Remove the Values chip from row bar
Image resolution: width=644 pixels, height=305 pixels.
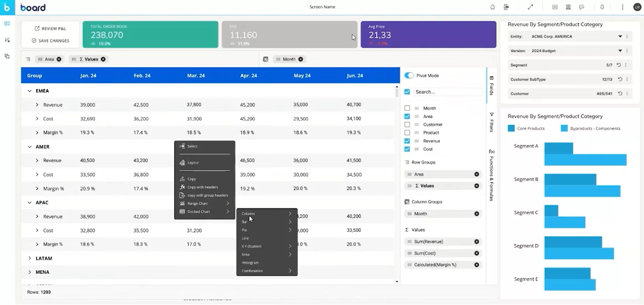coord(103,59)
